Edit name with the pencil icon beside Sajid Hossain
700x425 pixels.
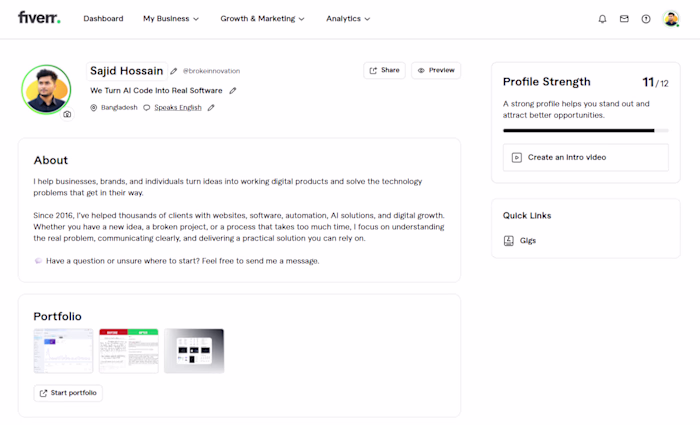click(174, 71)
